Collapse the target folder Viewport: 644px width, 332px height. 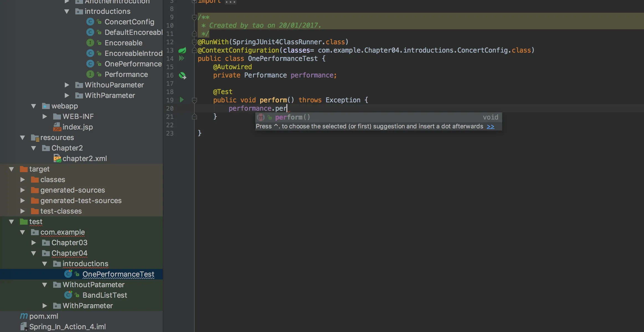coord(11,169)
